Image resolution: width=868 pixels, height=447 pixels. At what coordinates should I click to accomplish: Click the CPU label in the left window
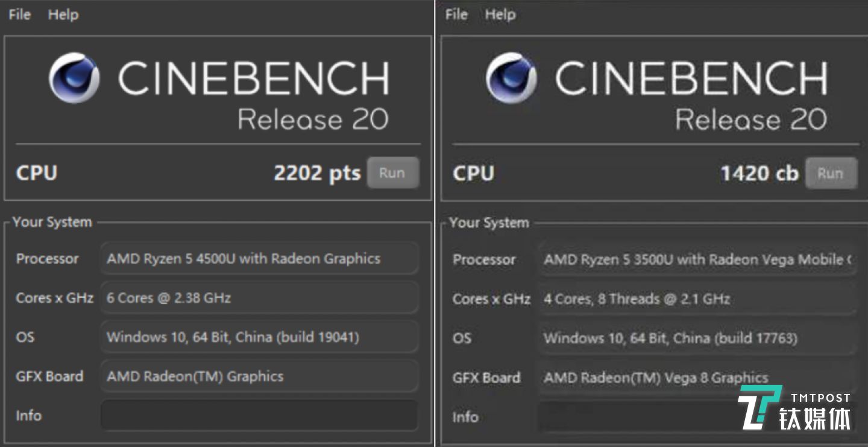coord(36,173)
